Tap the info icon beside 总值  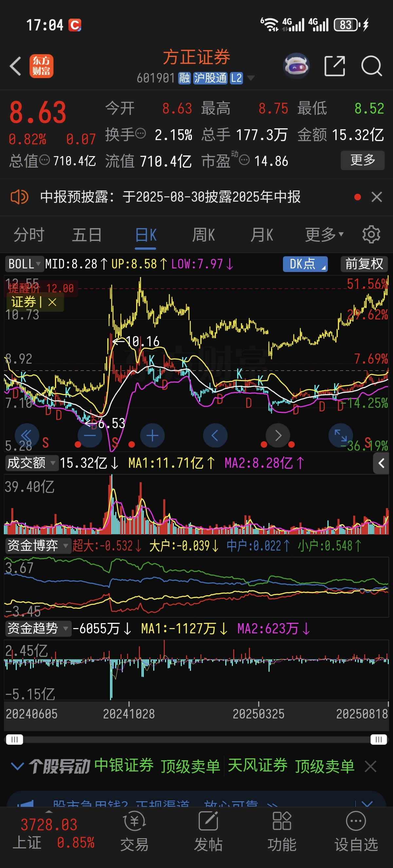click(45, 160)
